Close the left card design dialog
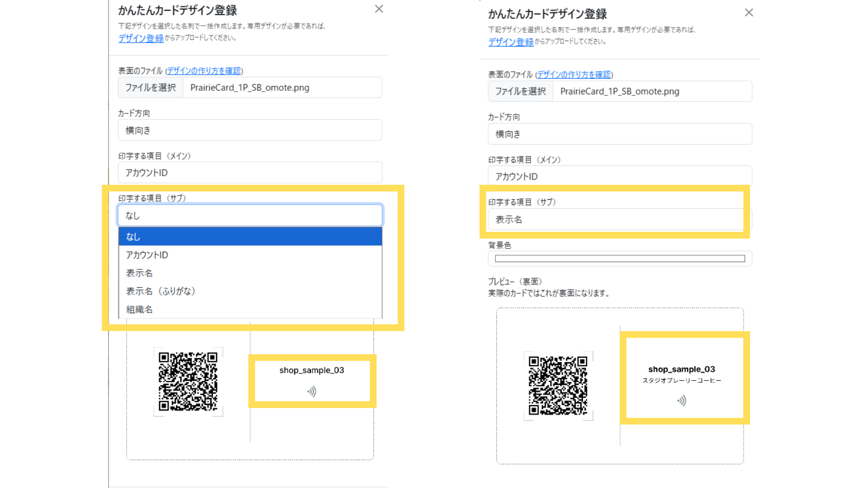The width and height of the screenshot is (868, 488). point(379,9)
